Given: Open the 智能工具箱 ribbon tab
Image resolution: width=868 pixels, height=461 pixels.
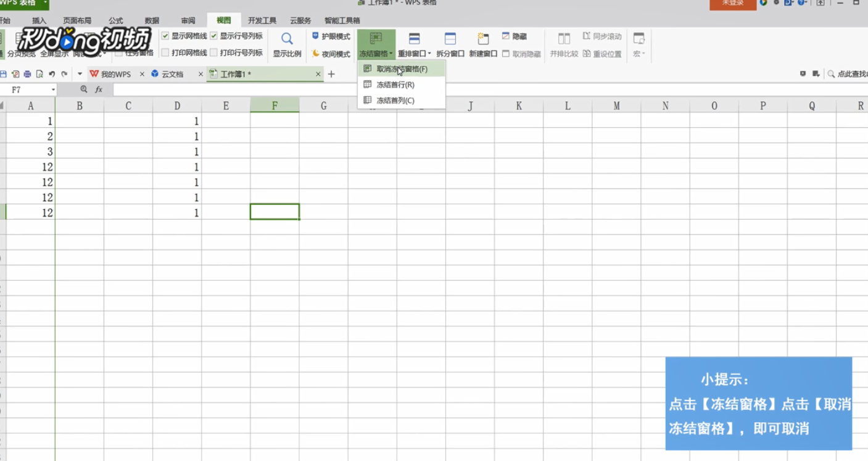Looking at the screenshot, I should click(x=342, y=21).
